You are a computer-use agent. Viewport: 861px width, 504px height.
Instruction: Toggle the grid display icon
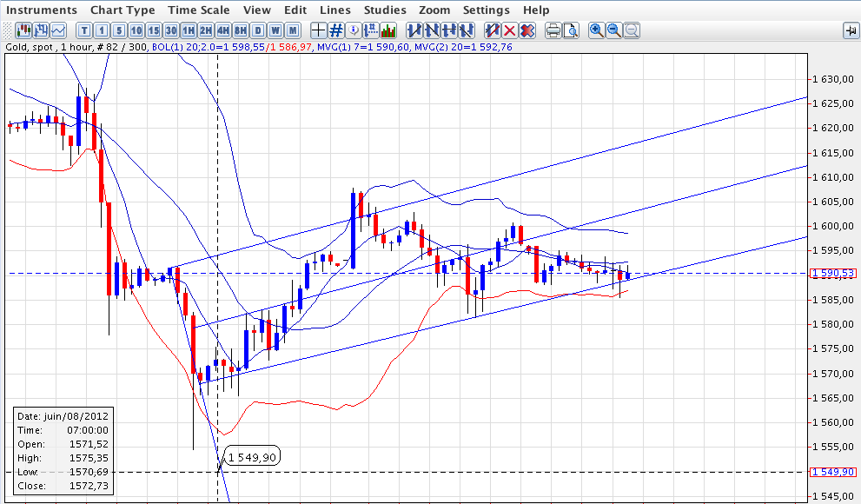coord(336,30)
